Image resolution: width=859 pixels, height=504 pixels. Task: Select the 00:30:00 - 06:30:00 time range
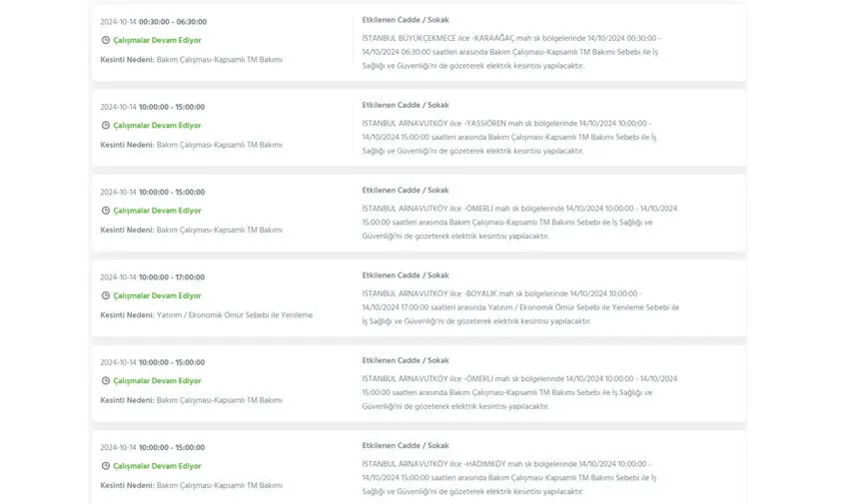pos(172,21)
